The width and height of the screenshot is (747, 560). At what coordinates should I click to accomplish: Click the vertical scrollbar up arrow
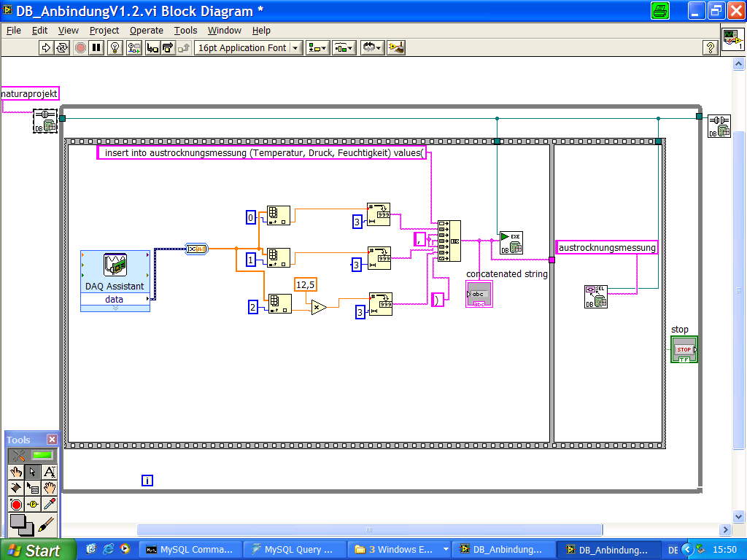(x=738, y=64)
